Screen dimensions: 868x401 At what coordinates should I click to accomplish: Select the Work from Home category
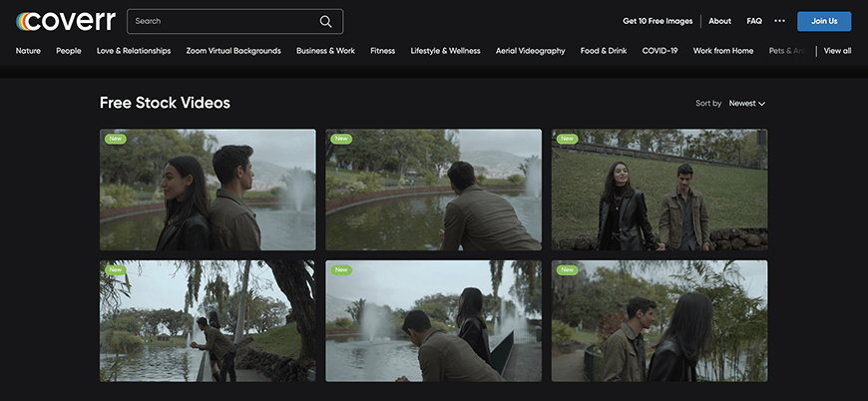click(723, 51)
